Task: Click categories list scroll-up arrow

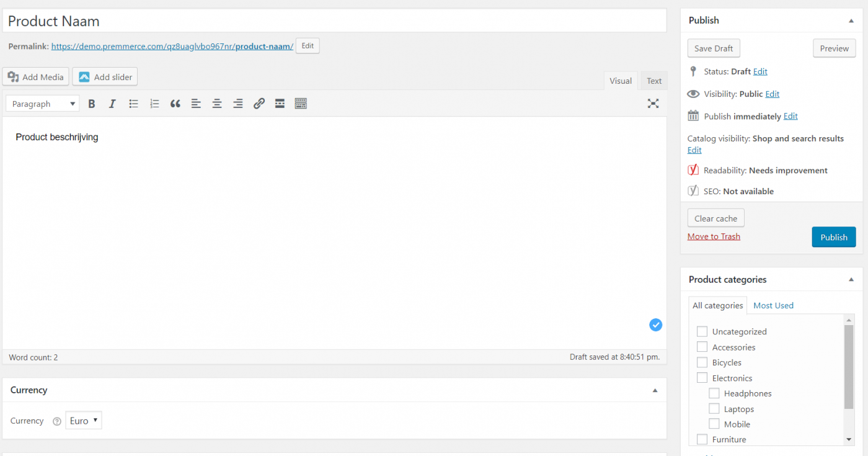Action: pyautogui.click(x=849, y=320)
